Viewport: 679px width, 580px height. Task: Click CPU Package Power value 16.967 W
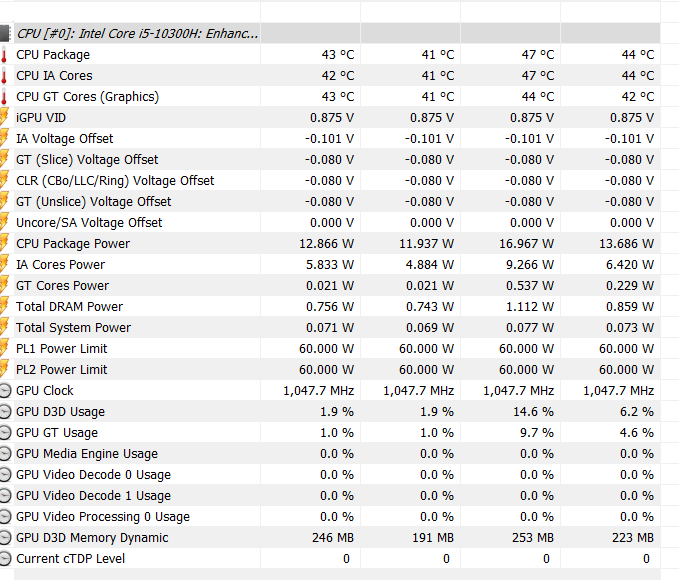point(526,244)
